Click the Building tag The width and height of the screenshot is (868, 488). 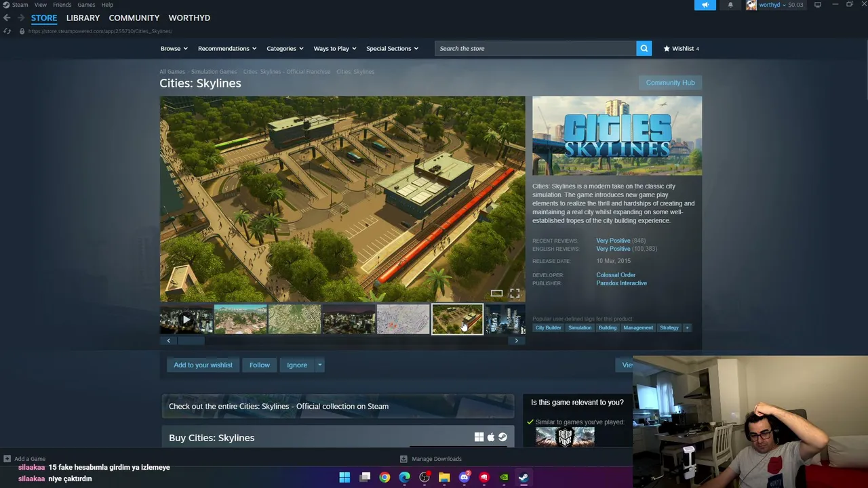click(607, 328)
